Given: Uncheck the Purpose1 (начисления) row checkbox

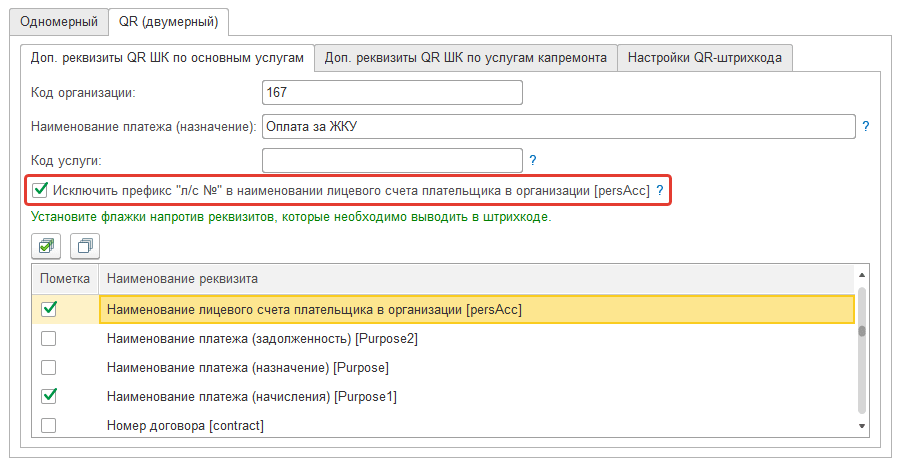Looking at the screenshot, I should [49, 396].
